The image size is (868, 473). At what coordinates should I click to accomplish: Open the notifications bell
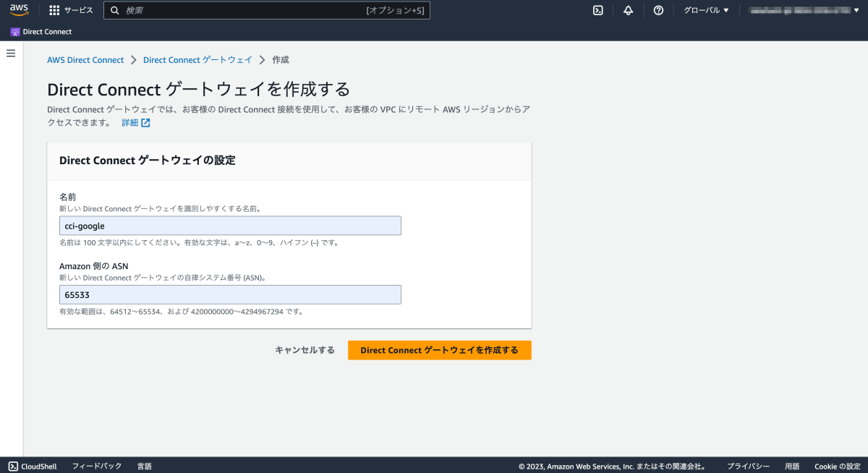[x=628, y=10]
